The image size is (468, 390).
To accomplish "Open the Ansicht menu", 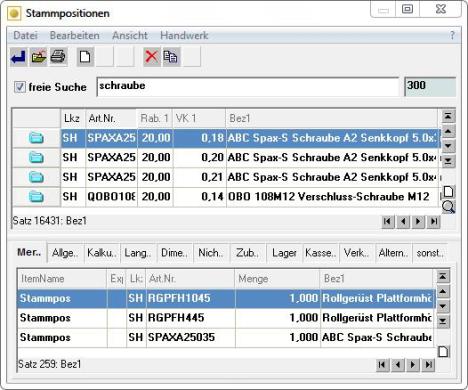I will point(130,35).
